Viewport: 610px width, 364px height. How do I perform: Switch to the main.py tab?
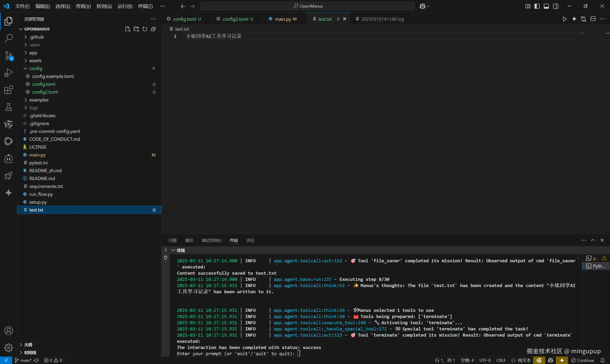[283, 19]
